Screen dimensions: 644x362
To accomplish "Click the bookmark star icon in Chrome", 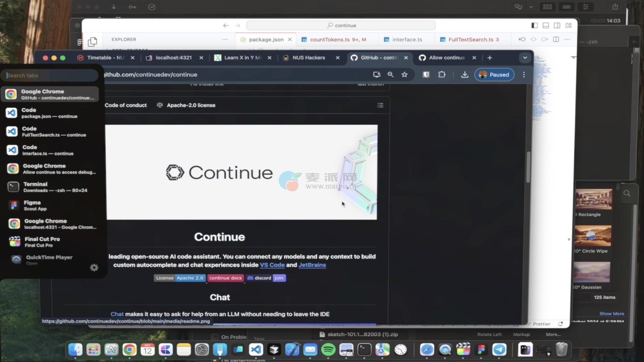I will click(x=405, y=74).
